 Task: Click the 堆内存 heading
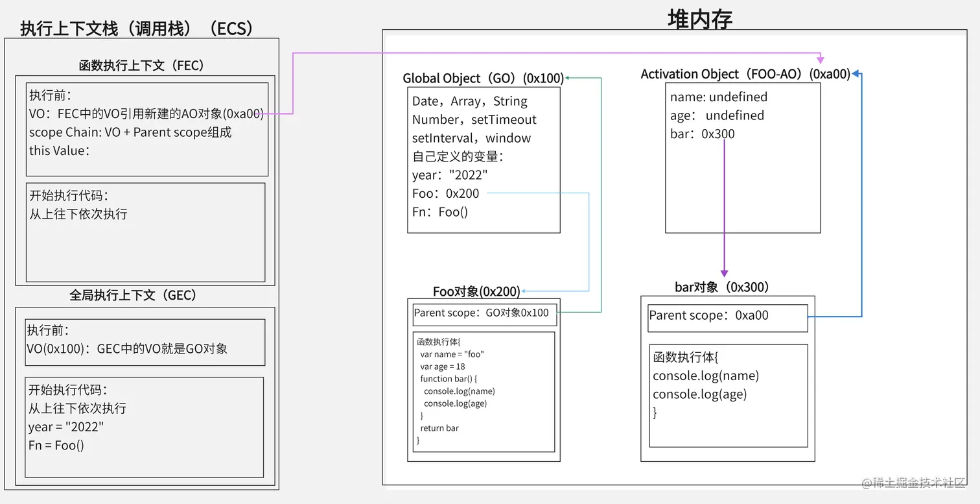(699, 19)
